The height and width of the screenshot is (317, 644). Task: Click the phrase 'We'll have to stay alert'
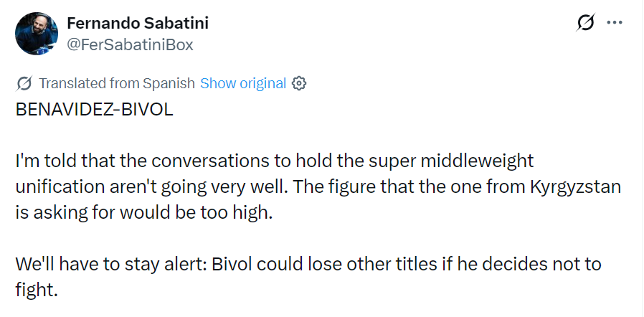110,264
